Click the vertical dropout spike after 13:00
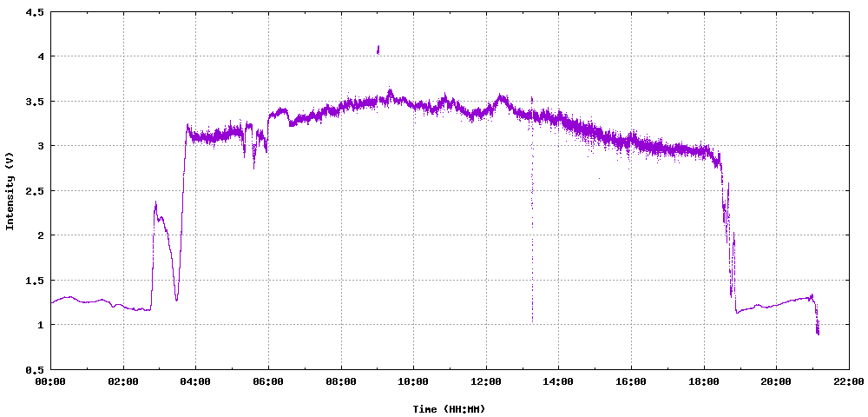Image resolution: width=868 pixels, height=417 pixels. click(533, 209)
